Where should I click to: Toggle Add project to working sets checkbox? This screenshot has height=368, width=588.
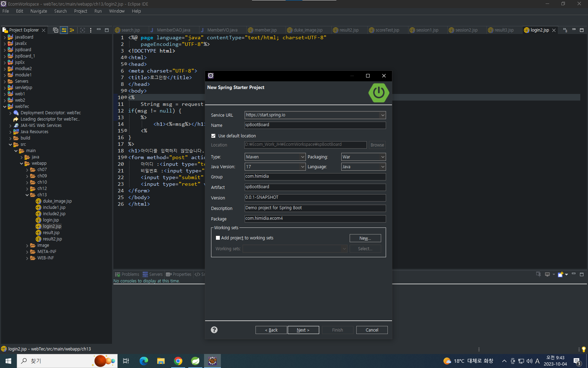[218, 238]
